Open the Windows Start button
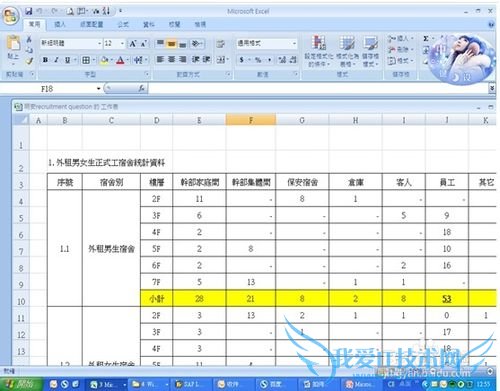 [21, 384]
